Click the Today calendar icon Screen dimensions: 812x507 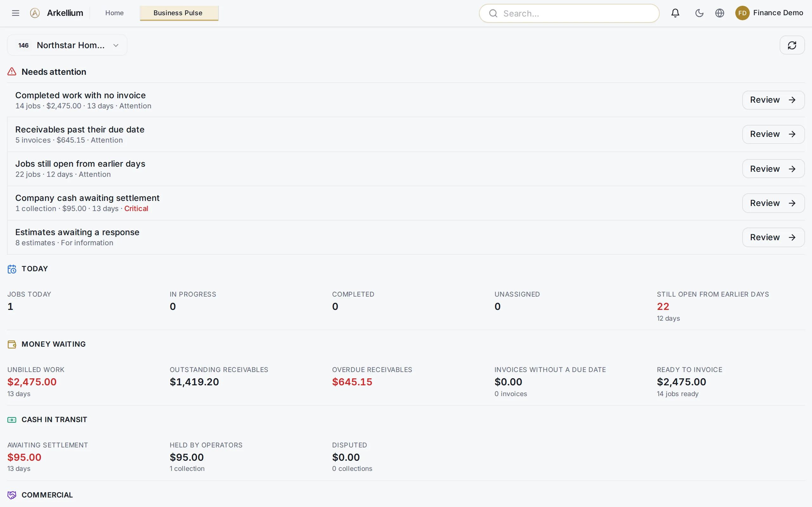tap(12, 269)
